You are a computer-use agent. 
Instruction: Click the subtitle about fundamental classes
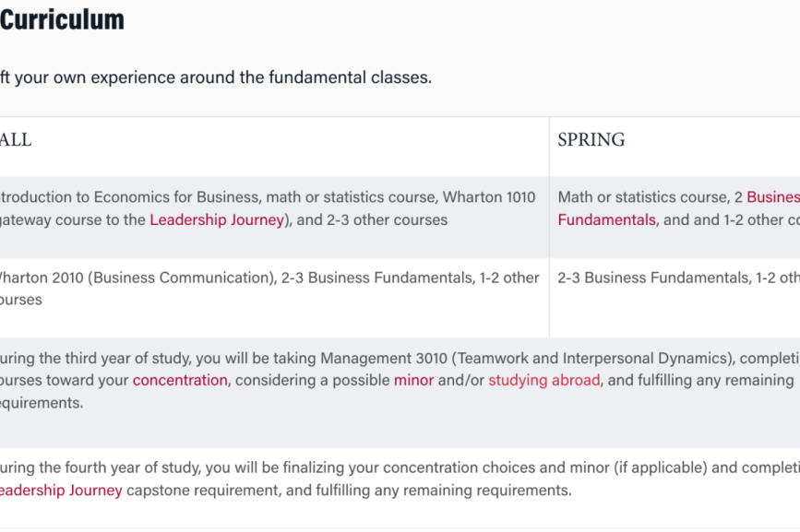coord(216,77)
